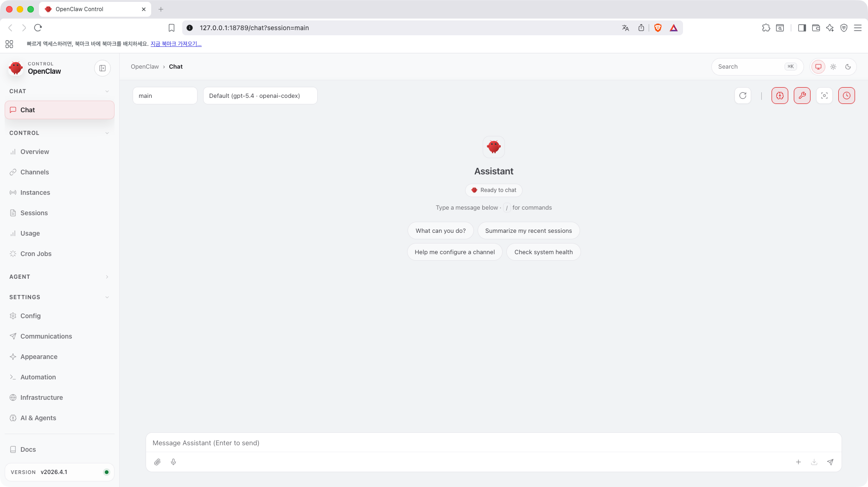868x487 pixels.
Task: Click the focus mode icon button
Action: 824,96
